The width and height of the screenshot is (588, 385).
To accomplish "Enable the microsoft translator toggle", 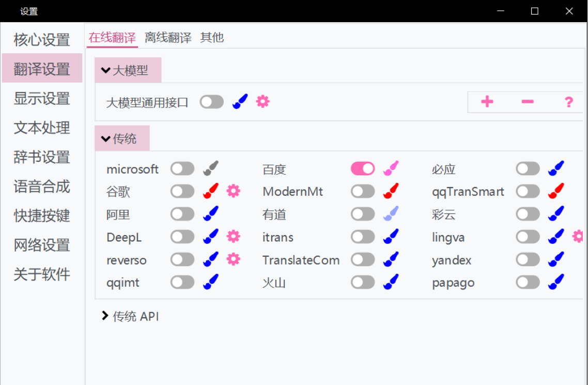I will [182, 168].
